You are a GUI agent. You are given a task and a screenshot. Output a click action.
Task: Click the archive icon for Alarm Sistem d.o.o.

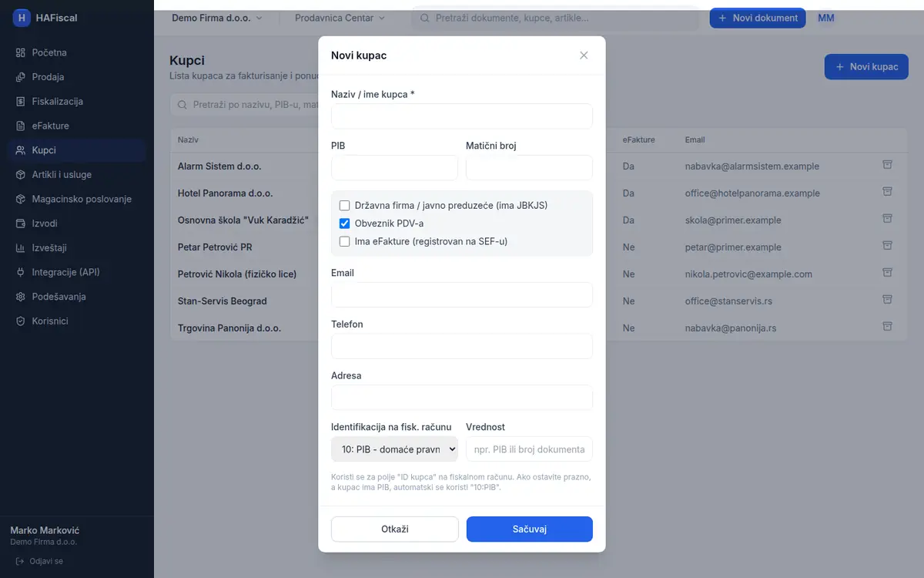pos(887,165)
